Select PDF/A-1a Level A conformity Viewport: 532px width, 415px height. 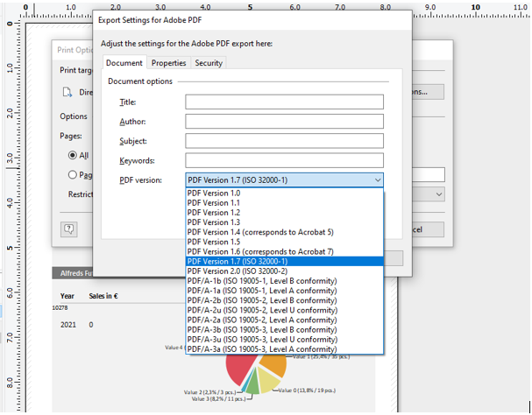click(284, 291)
